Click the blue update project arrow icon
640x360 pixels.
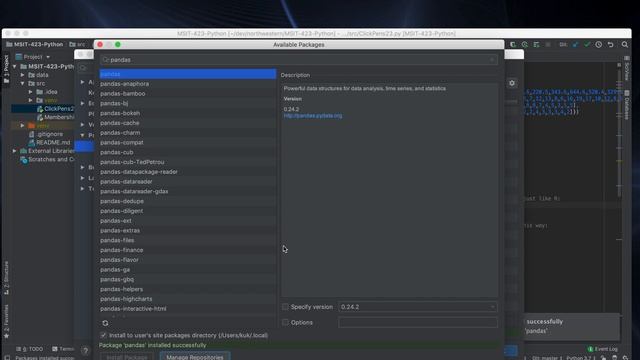point(575,44)
